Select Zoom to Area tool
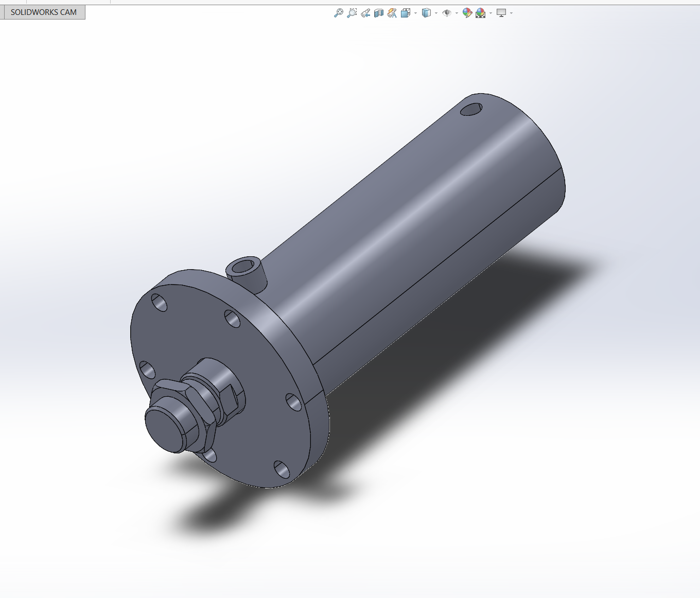The height and width of the screenshot is (598, 700). 352,13
